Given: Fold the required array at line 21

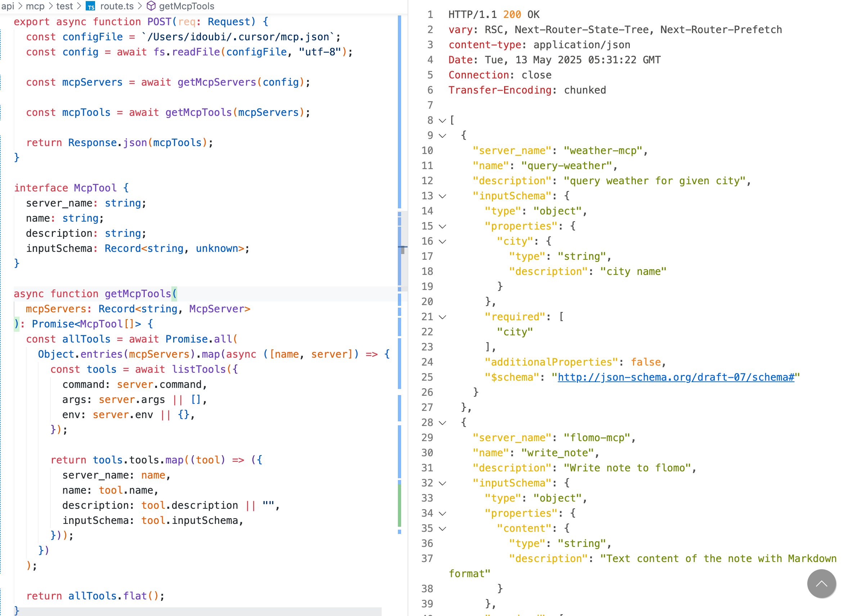Looking at the screenshot, I should [442, 317].
